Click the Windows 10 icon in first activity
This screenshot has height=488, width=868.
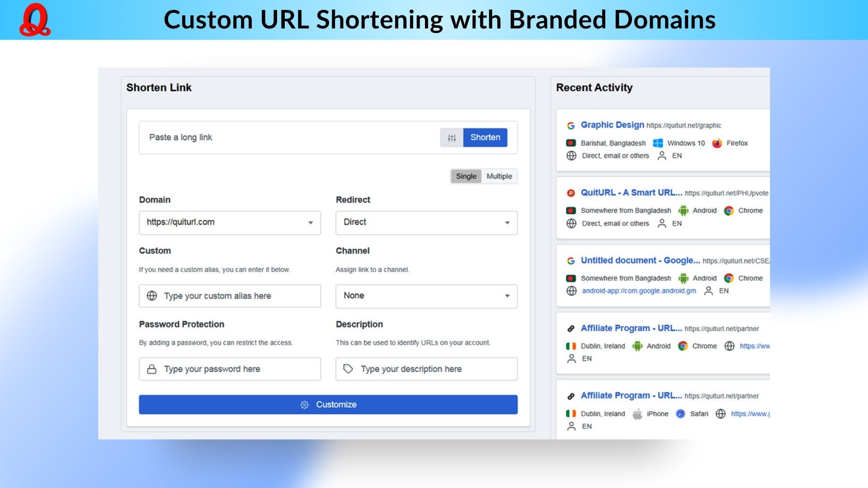(658, 143)
